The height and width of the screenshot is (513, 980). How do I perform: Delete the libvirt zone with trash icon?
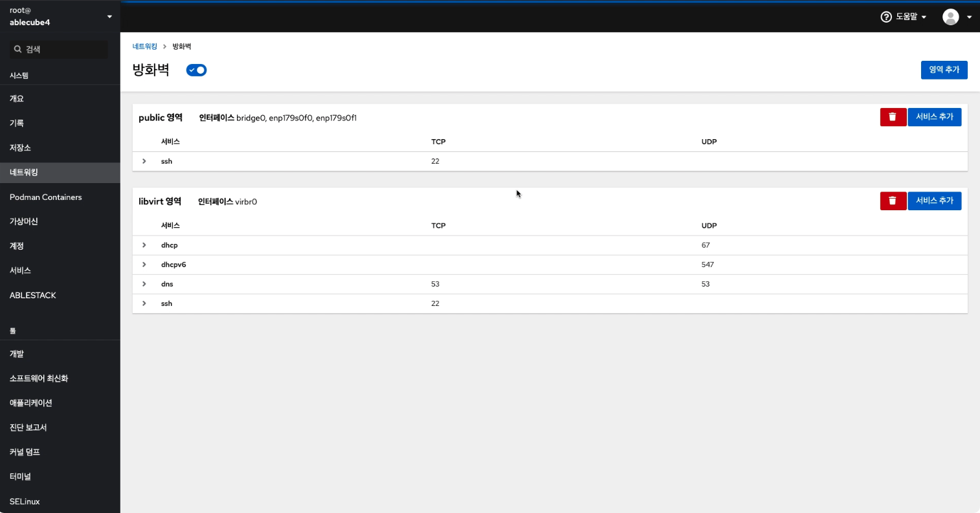pyautogui.click(x=893, y=201)
